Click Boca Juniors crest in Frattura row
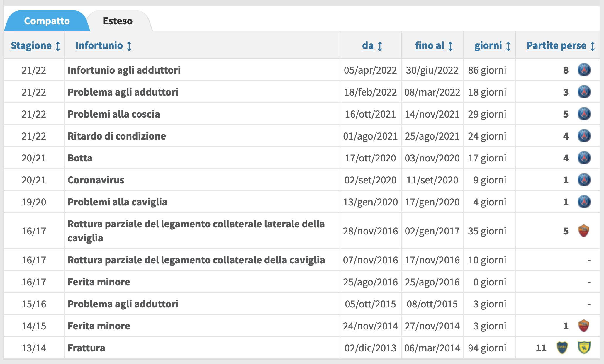The image size is (604, 364). 562,348
